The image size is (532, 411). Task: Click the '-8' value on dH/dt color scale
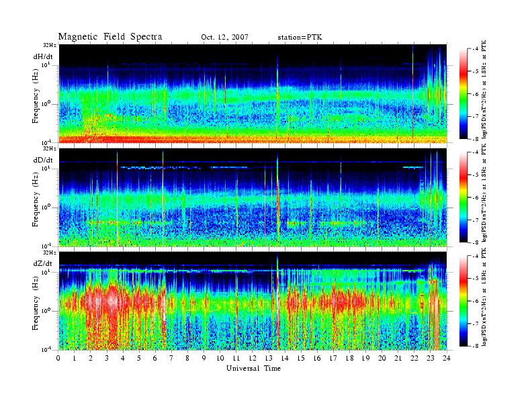click(x=476, y=139)
